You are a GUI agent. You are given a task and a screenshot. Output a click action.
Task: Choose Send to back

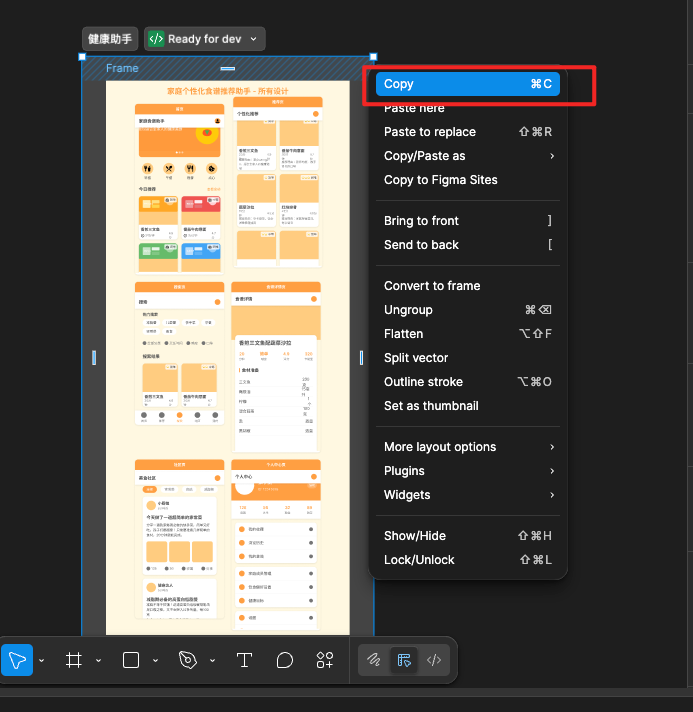pos(468,245)
